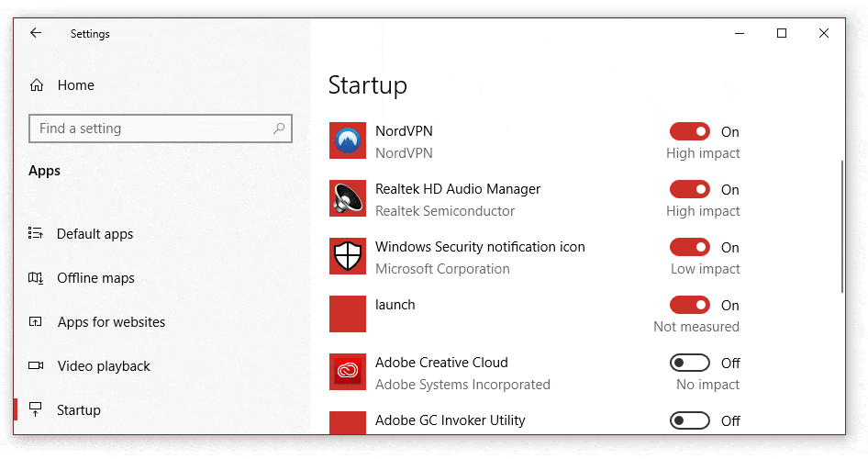Click the launch entry name

coord(395,305)
